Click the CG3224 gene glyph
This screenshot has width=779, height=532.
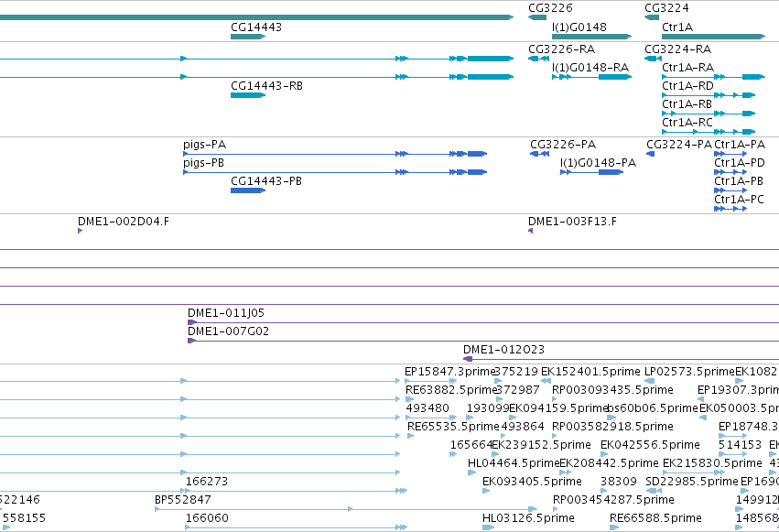[x=652, y=17]
